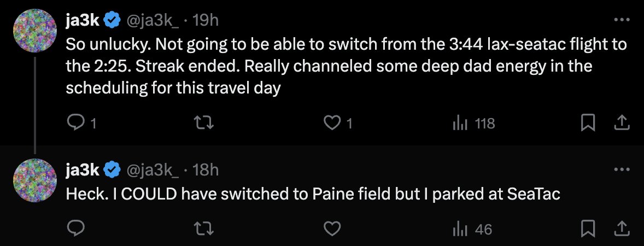This screenshot has height=246, width=644.
Task: Bookmark the Paine field tweet
Action: click(588, 229)
